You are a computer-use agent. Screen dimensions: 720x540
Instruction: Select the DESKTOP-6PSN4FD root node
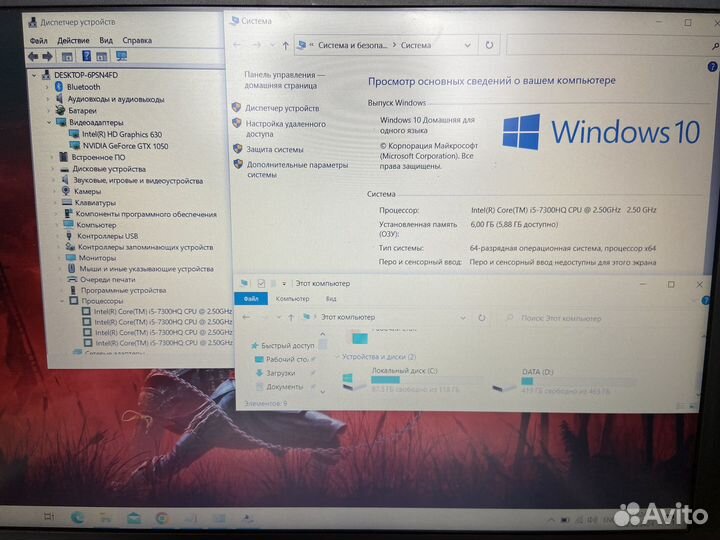(x=85, y=75)
